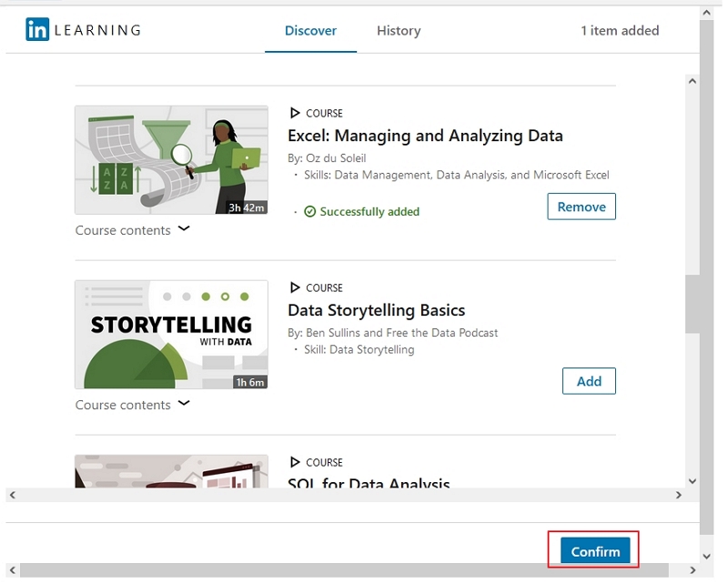Click the green Successfully added checkmark icon
The width and height of the screenshot is (728, 584).
coord(309,212)
